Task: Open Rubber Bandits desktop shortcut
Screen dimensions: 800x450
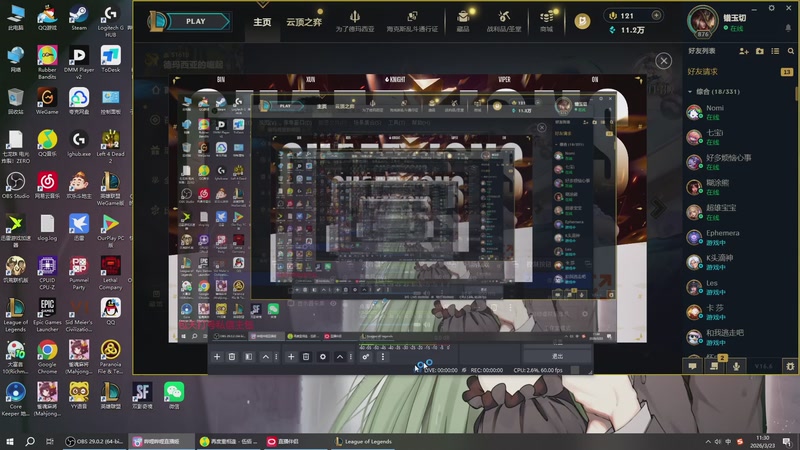Action: pos(47,62)
